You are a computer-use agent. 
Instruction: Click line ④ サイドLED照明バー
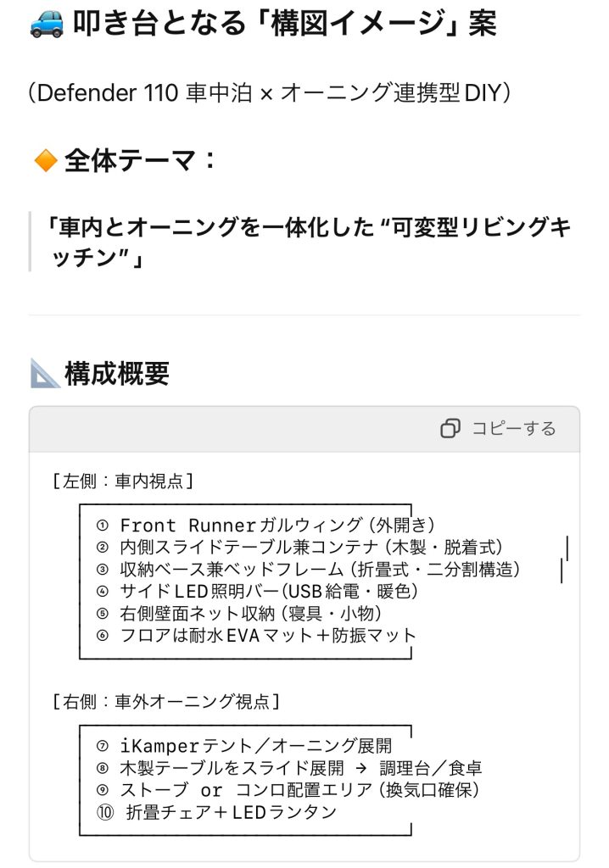268,591
